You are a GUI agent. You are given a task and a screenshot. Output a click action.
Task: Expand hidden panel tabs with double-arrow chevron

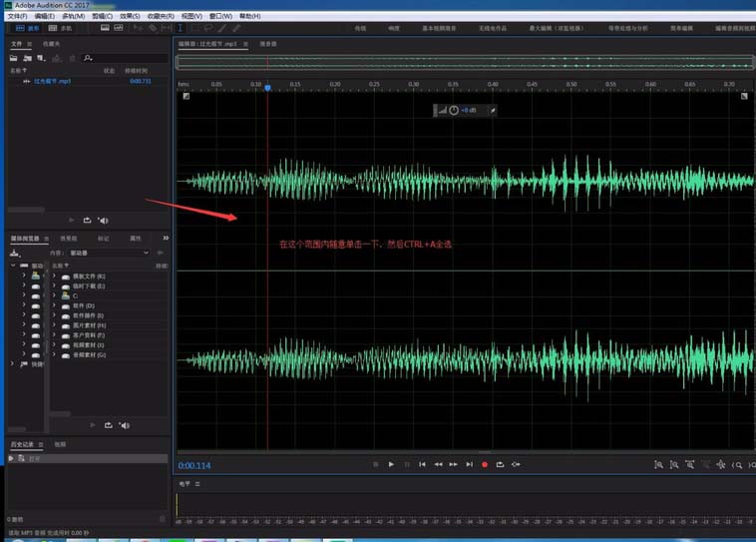coord(166,239)
